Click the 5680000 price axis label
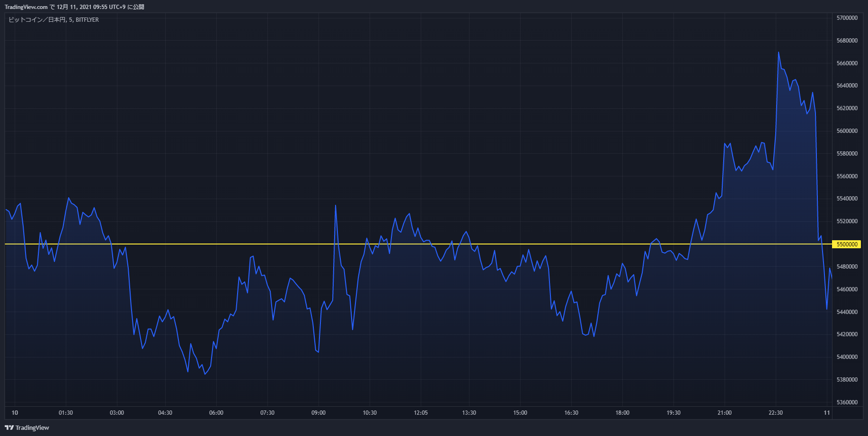 point(847,41)
